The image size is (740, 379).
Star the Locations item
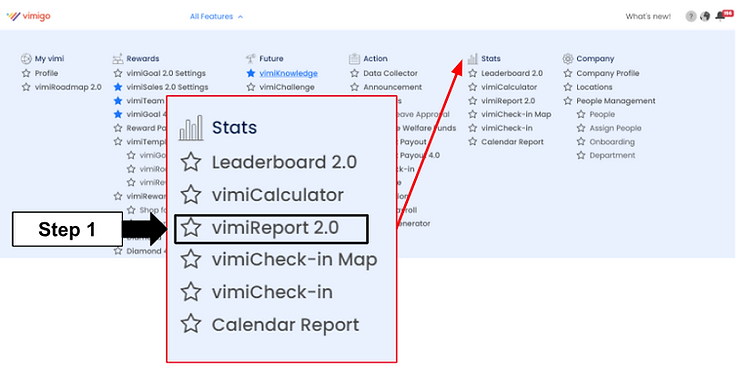(568, 87)
